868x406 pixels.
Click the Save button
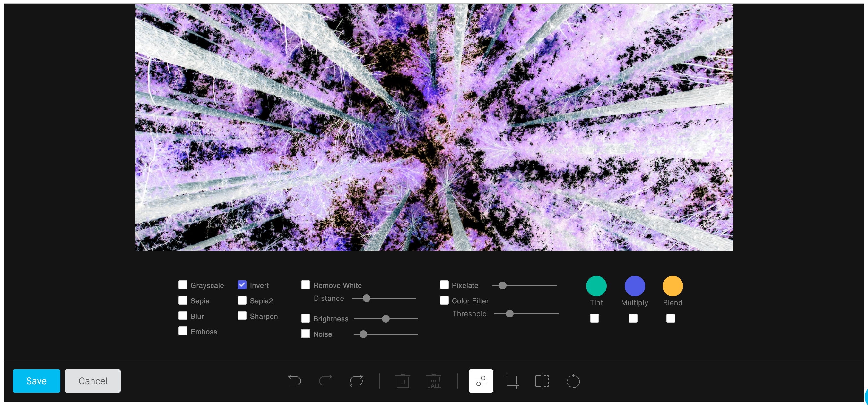[x=36, y=381]
